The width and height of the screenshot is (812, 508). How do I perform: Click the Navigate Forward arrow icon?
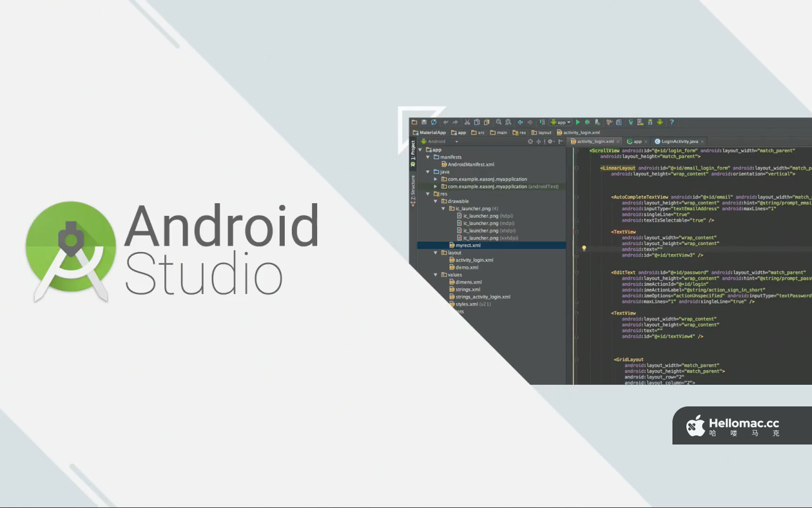pyautogui.click(x=530, y=123)
